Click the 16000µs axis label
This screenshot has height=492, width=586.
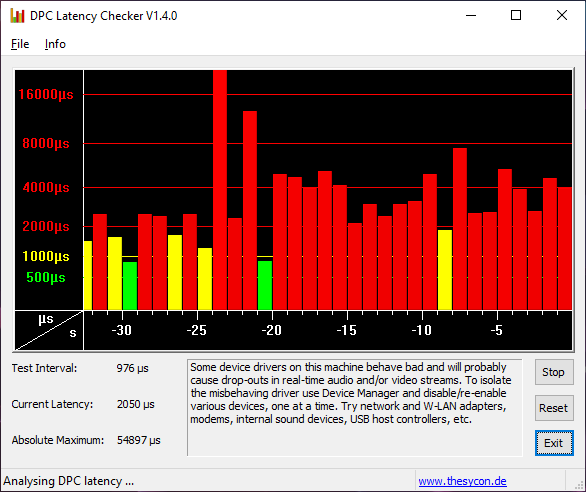coord(46,94)
